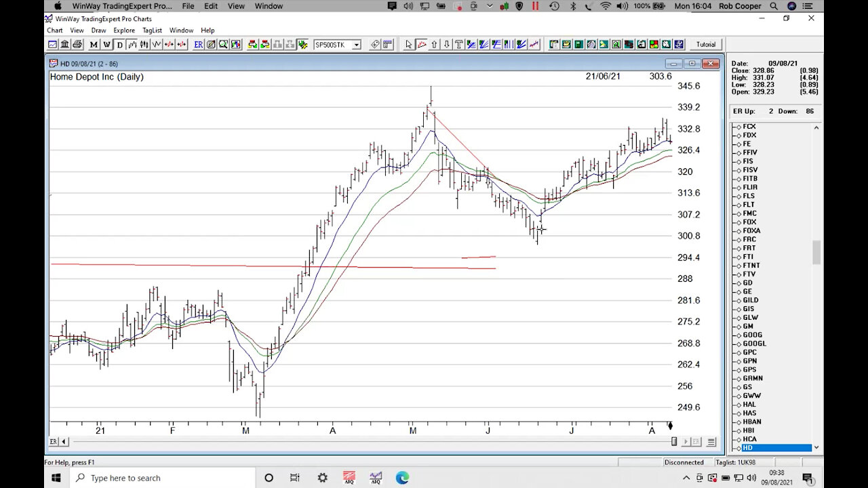The image size is (868, 488).
Task: Select FITB in the ticker list
Action: pos(749,178)
